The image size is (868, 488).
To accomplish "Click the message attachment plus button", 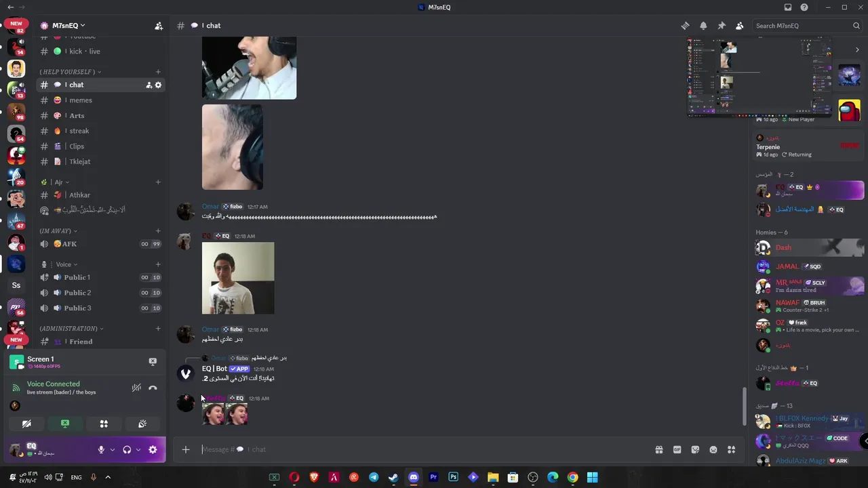I will (x=186, y=449).
